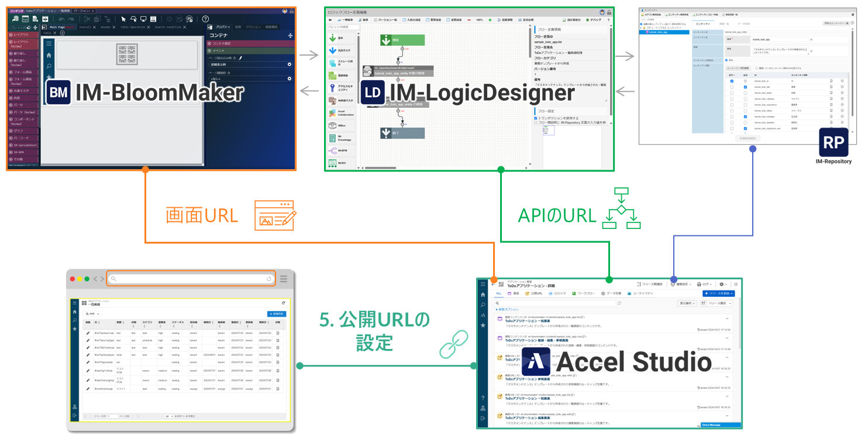Image resolution: width=868 pixels, height=438 pixels.
Task: Check the first key checkbox in entity table
Action: pos(731,81)
